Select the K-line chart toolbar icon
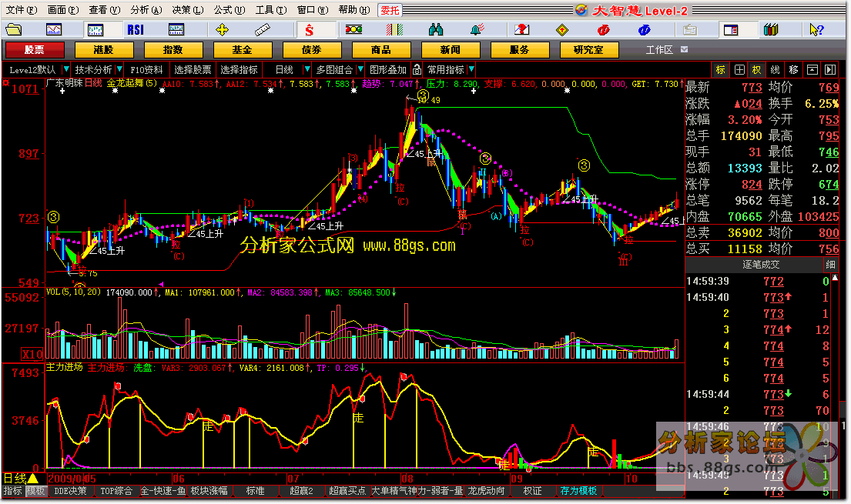Image resolution: width=851 pixels, height=504 pixels. point(95,29)
